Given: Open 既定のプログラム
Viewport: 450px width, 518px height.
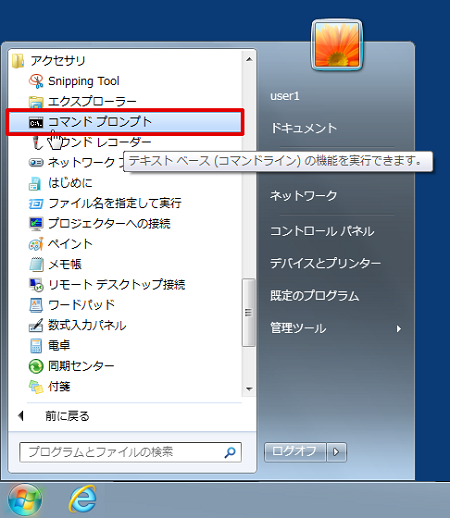Looking at the screenshot, I should pyautogui.click(x=315, y=296).
